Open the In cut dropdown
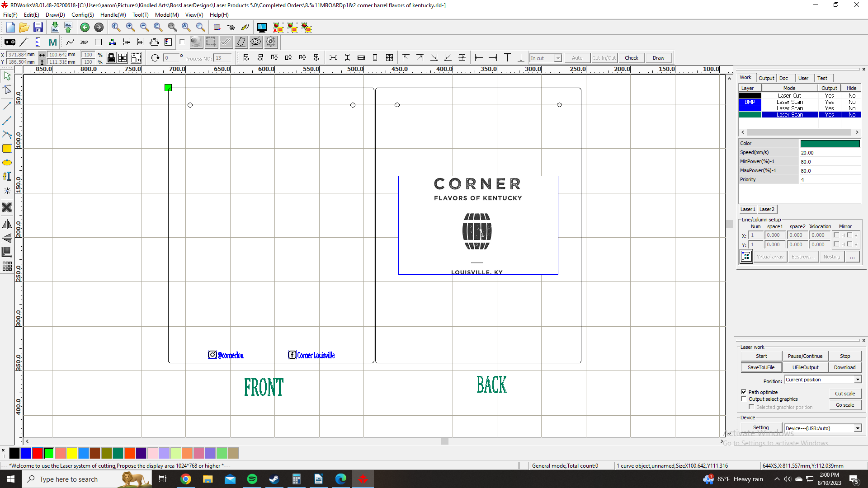Viewport: 868px width, 488px height. point(558,58)
